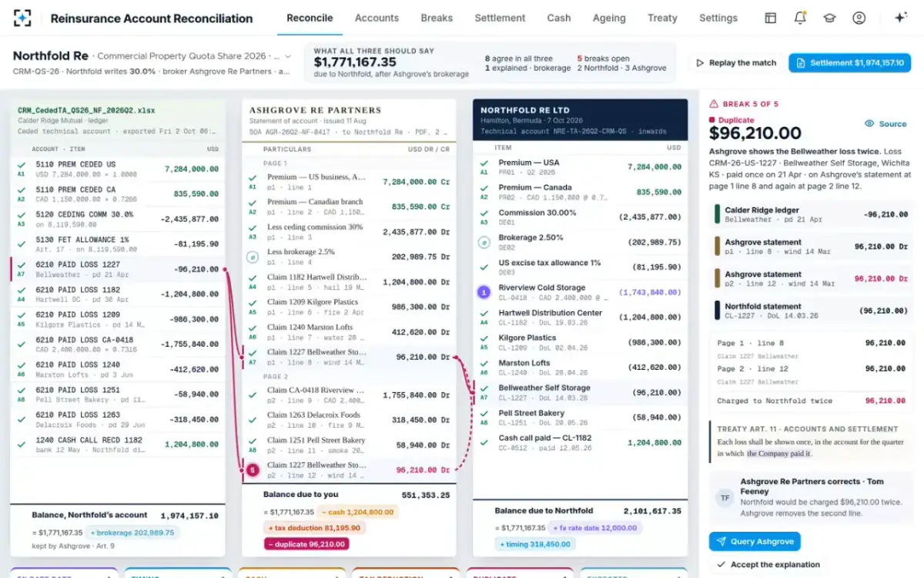
Task: Click the − duplicate 96,210.00 chip
Action: tap(306, 544)
